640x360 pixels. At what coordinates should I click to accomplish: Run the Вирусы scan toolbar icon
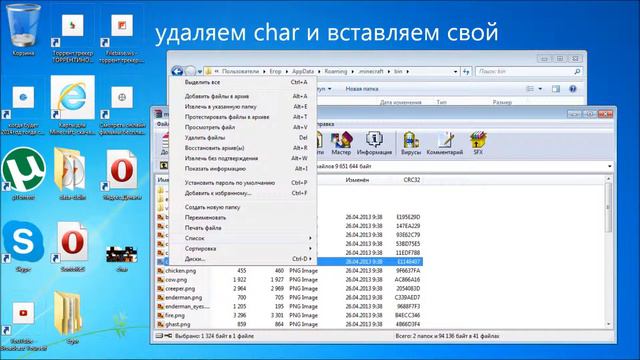[411, 143]
